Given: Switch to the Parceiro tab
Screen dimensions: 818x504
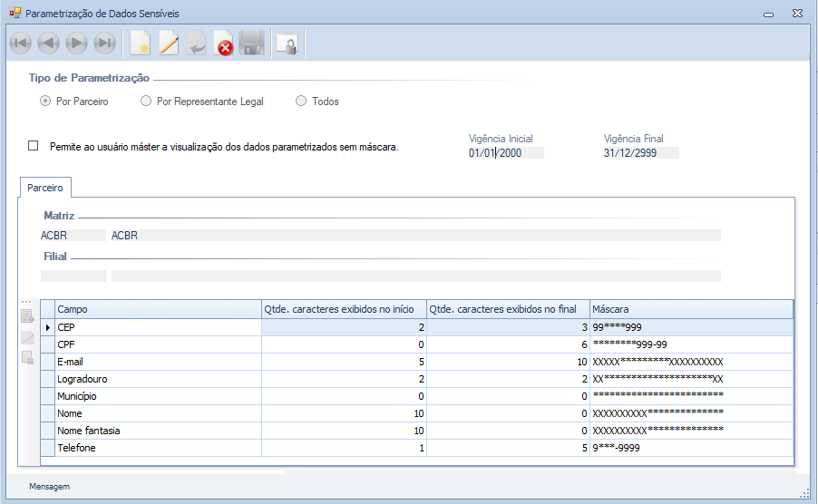Looking at the screenshot, I should tap(45, 188).
